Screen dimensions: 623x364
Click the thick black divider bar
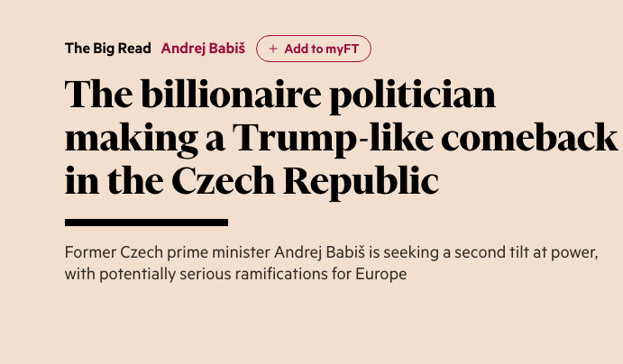(146, 222)
